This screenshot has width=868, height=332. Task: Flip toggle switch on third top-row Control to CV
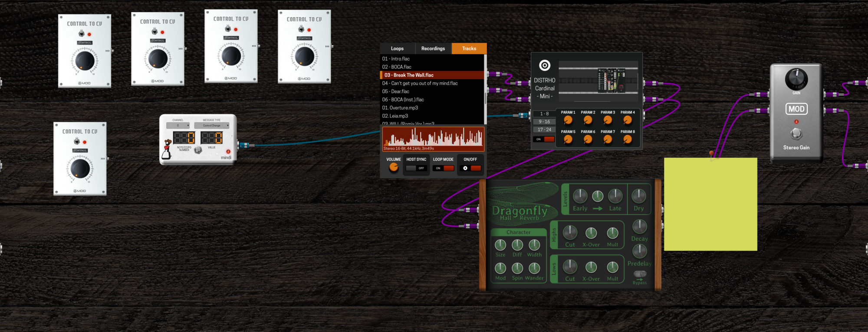click(x=228, y=29)
